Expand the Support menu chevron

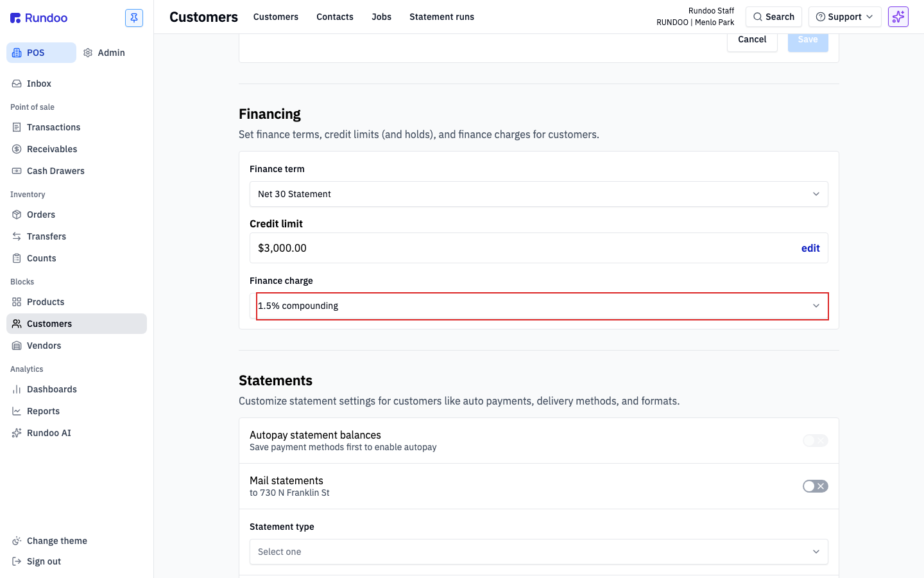click(869, 17)
